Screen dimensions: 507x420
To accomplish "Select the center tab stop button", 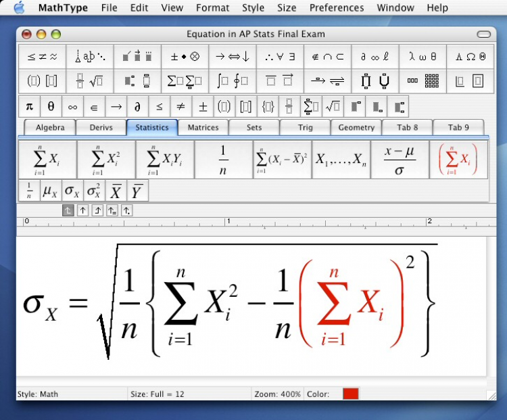I will click(82, 210).
